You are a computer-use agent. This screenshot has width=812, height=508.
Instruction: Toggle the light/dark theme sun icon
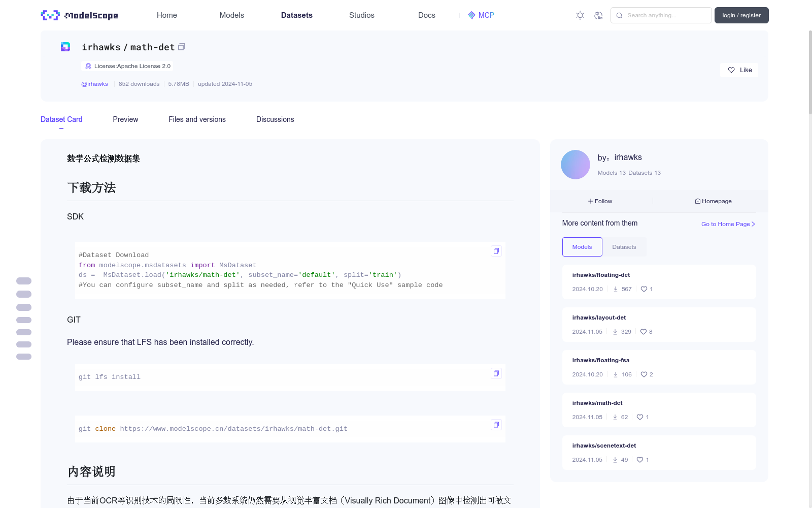coord(580,15)
